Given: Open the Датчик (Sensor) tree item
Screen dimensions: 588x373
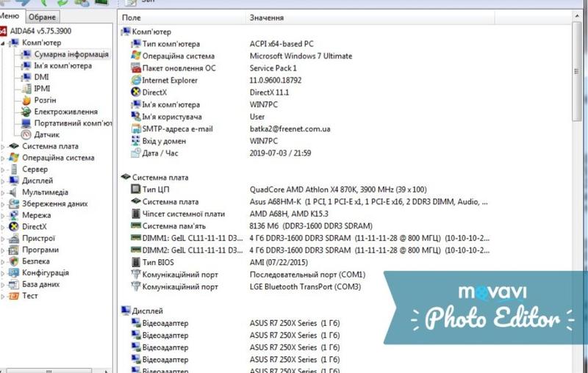Looking at the screenshot, I should [x=46, y=134].
